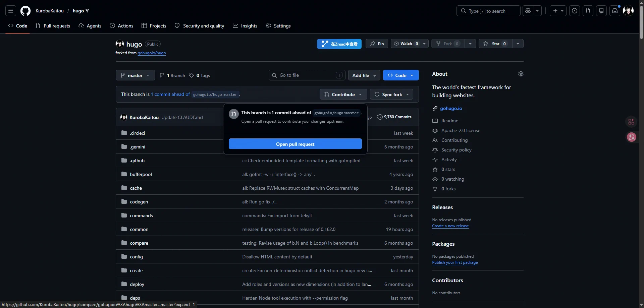This screenshot has width=644, height=308.
Task: Click the Open pull request button
Action: tap(295, 144)
